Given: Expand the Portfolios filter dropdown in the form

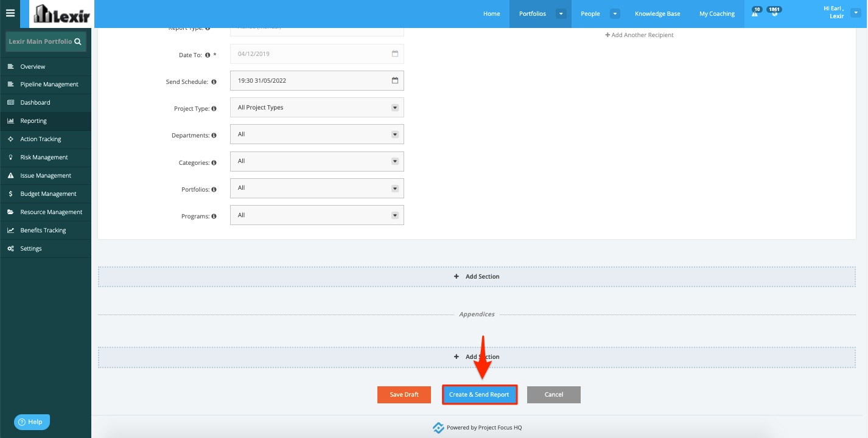Looking at the screenshot, I should 317,188.
